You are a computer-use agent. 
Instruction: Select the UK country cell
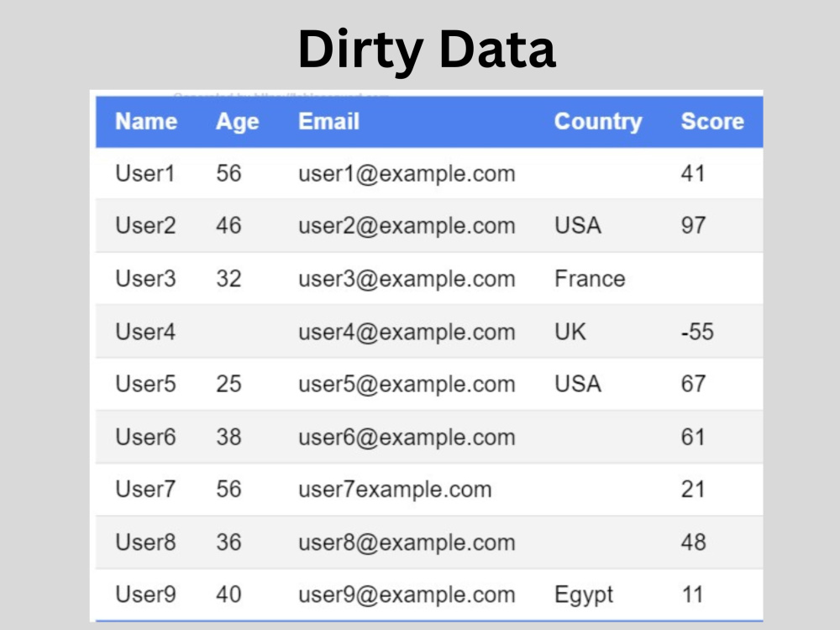pos(570,332)
